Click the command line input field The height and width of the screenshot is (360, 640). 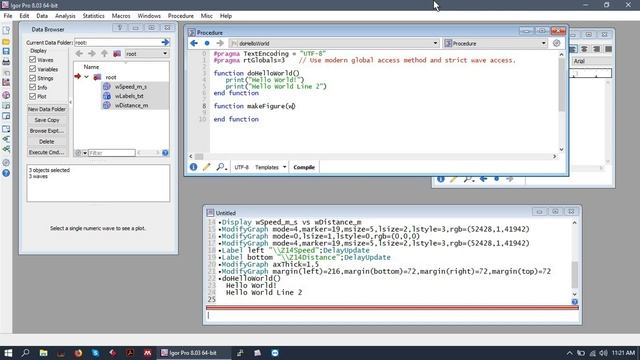click(x=392, y=316)
